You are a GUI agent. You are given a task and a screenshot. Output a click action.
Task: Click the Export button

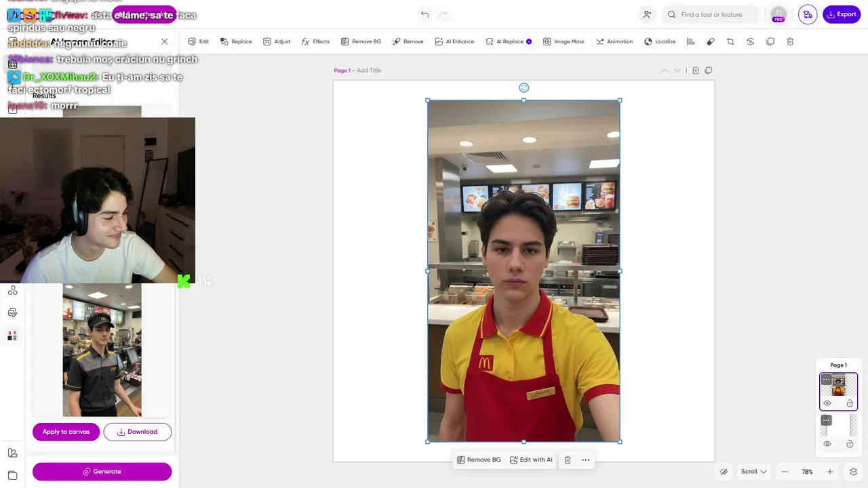pyautogui.click(x=842, y=14)
